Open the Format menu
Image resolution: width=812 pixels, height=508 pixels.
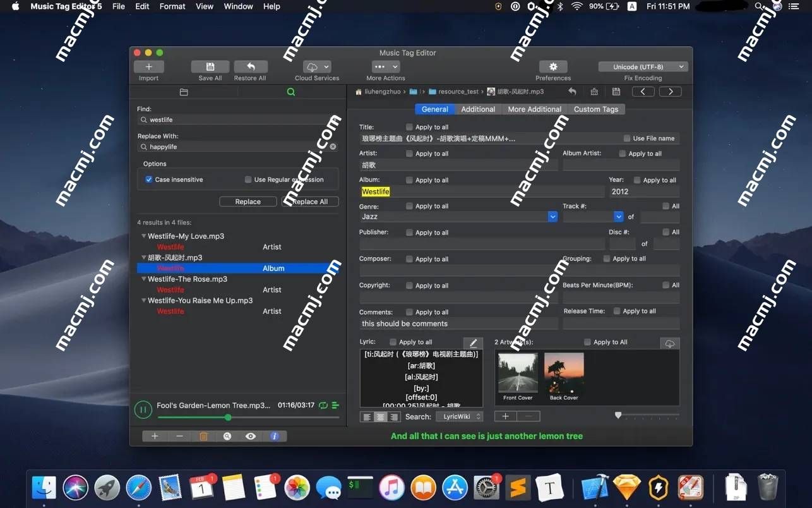tap(172, 6)
